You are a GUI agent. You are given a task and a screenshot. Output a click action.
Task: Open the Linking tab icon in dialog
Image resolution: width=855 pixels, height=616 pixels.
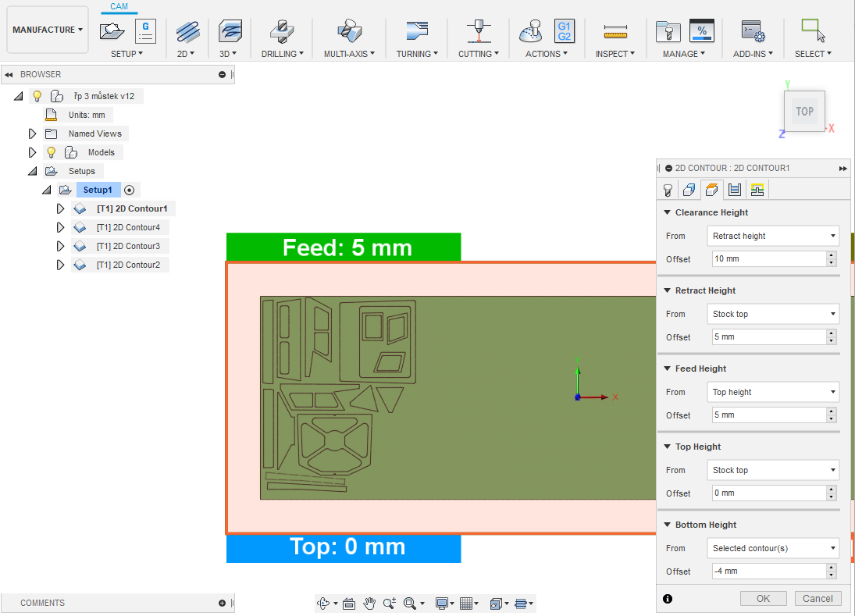click(757, 190)
